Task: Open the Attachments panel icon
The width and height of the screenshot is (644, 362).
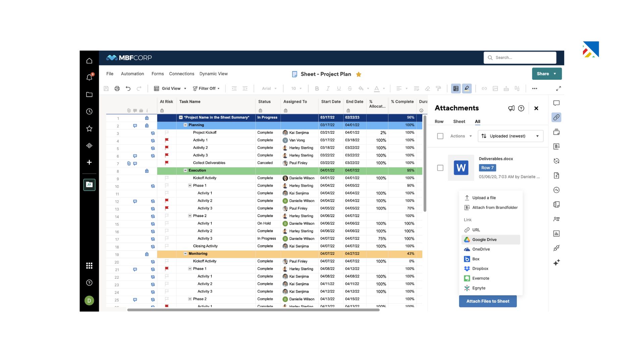Action: [556, 117]
